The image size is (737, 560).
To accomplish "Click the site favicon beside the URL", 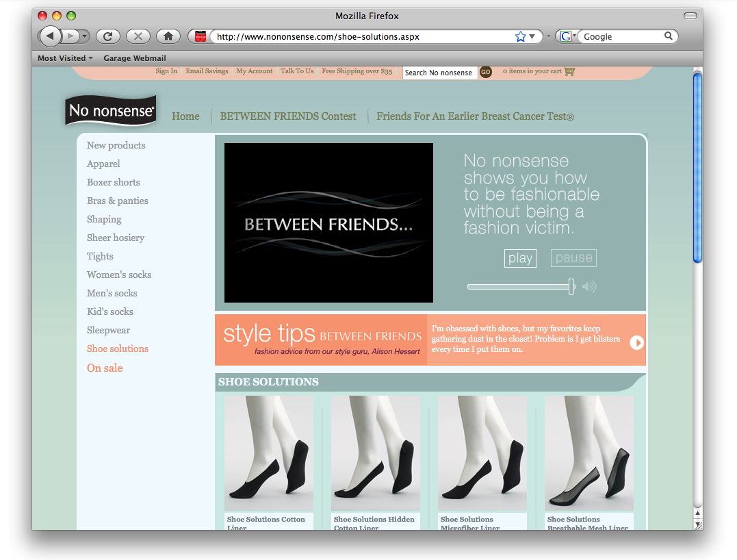I will click(201, 36).
